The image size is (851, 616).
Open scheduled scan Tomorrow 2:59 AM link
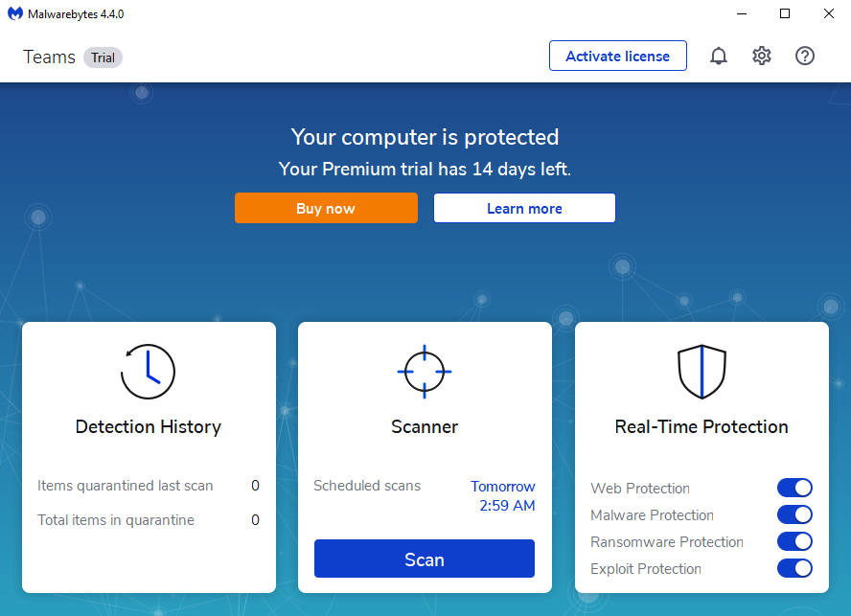point(502,495)
